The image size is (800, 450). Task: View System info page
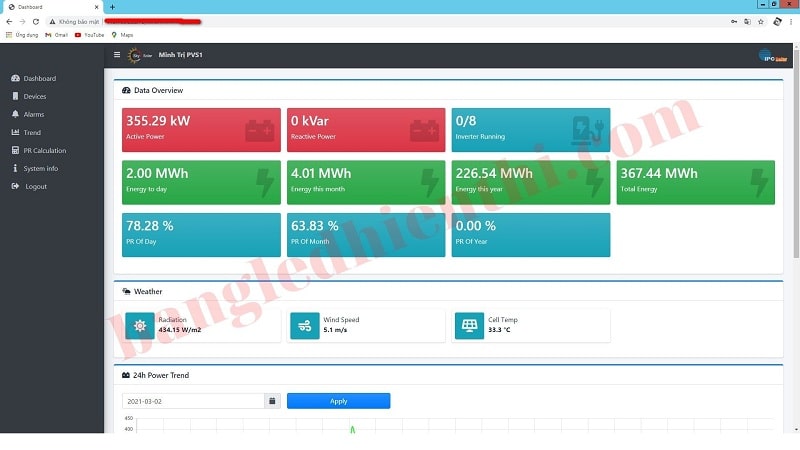40,169
